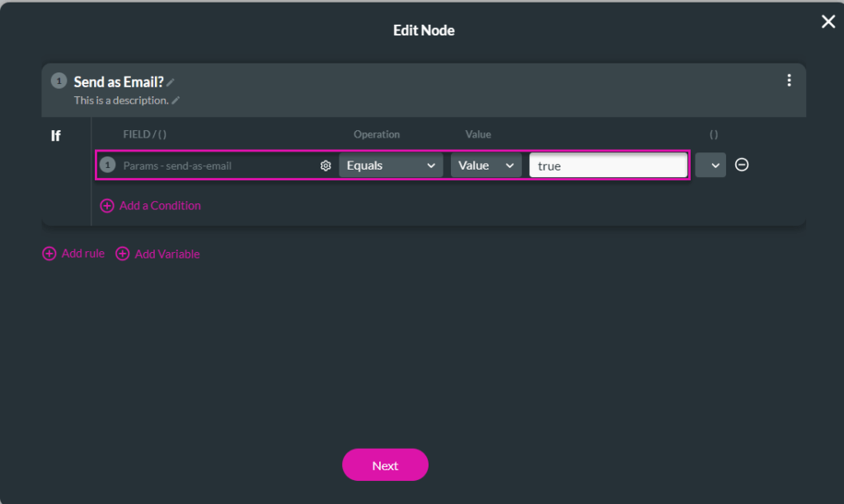Click the gear icon in the field box

(326, 166)
